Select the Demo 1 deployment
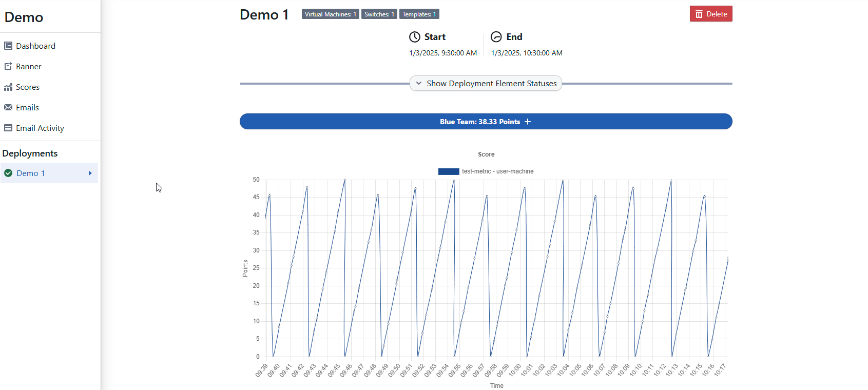The image size is (868, 390). tap(49, 173)
